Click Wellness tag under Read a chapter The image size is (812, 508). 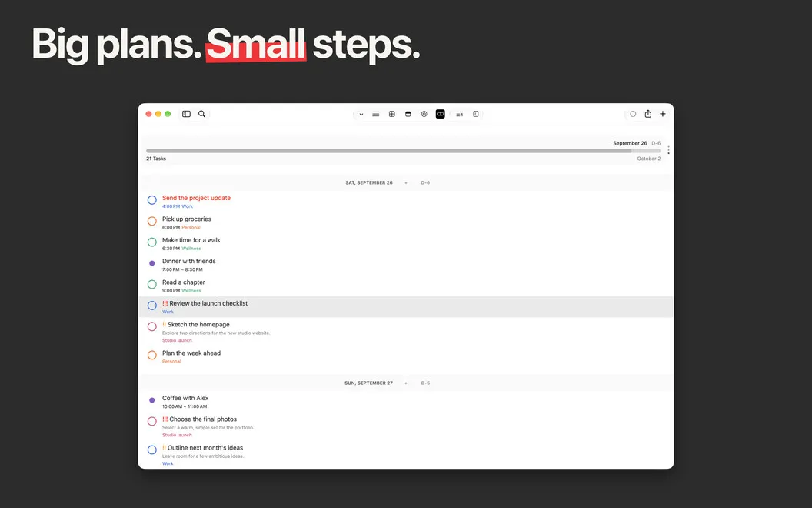(191, 291)
